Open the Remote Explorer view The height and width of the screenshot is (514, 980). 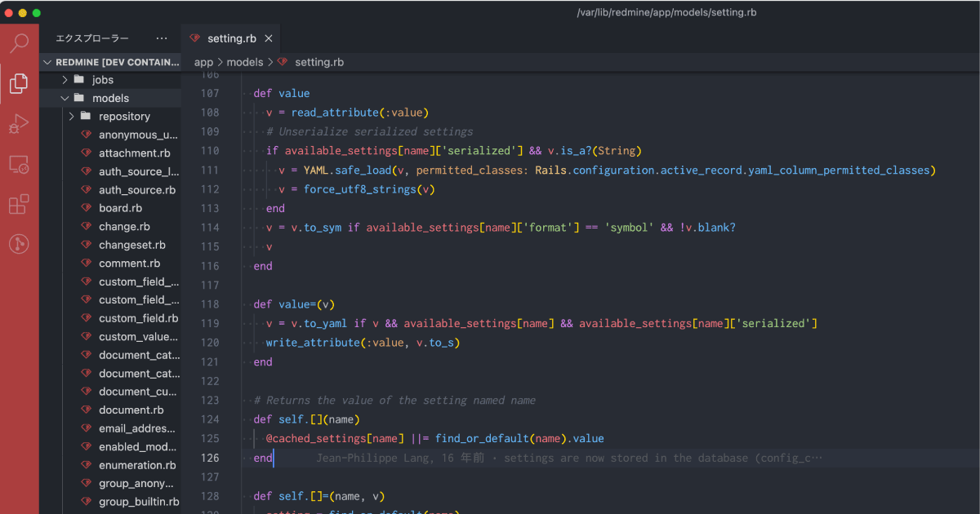click(19, 164)
